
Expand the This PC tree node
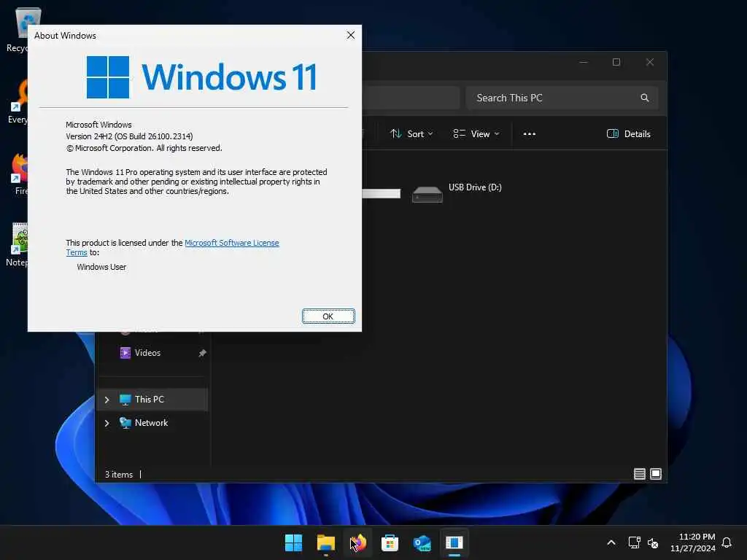click(x=107, y=400)
